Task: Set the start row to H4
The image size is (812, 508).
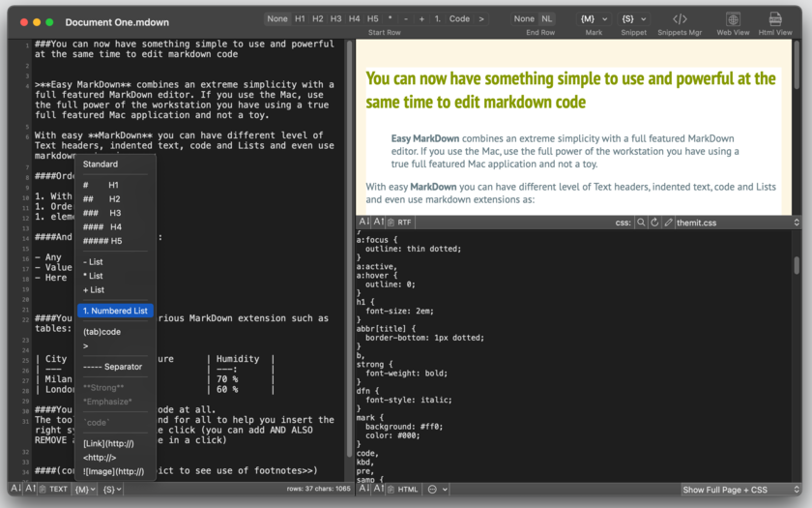Action: [x=354, y=18]
